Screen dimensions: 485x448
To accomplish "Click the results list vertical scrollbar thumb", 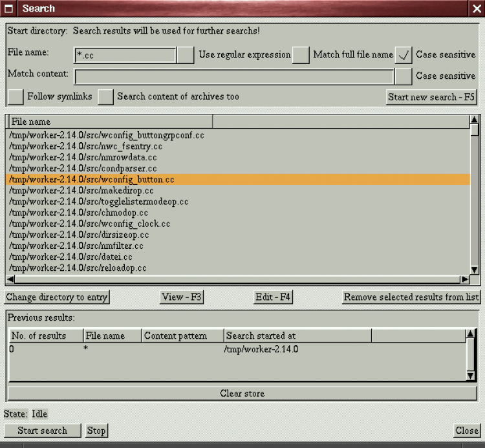I will [474, 129].
